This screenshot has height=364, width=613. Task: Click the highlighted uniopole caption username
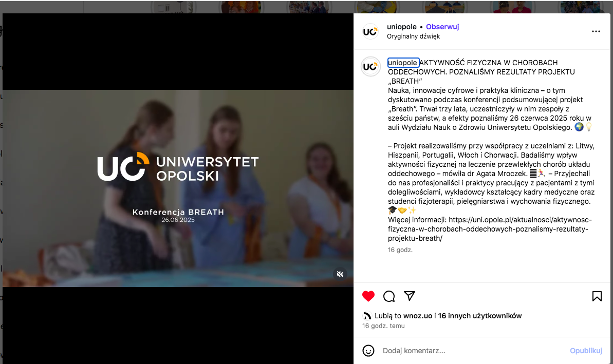[x=403, y=63]
